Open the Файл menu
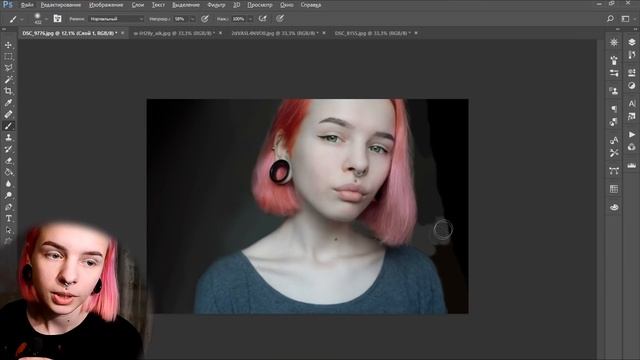Screen dimensions: 640x360 27,5
